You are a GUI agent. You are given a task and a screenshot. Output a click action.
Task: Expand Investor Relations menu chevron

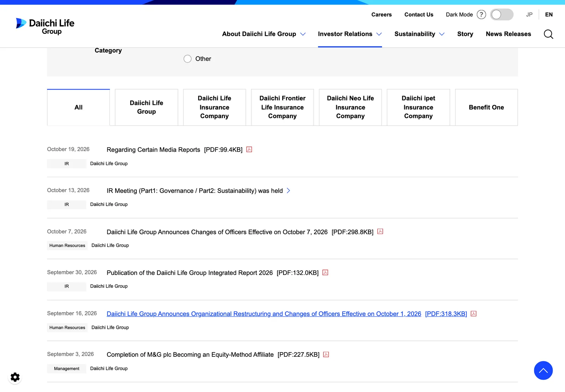click(379, 34)
